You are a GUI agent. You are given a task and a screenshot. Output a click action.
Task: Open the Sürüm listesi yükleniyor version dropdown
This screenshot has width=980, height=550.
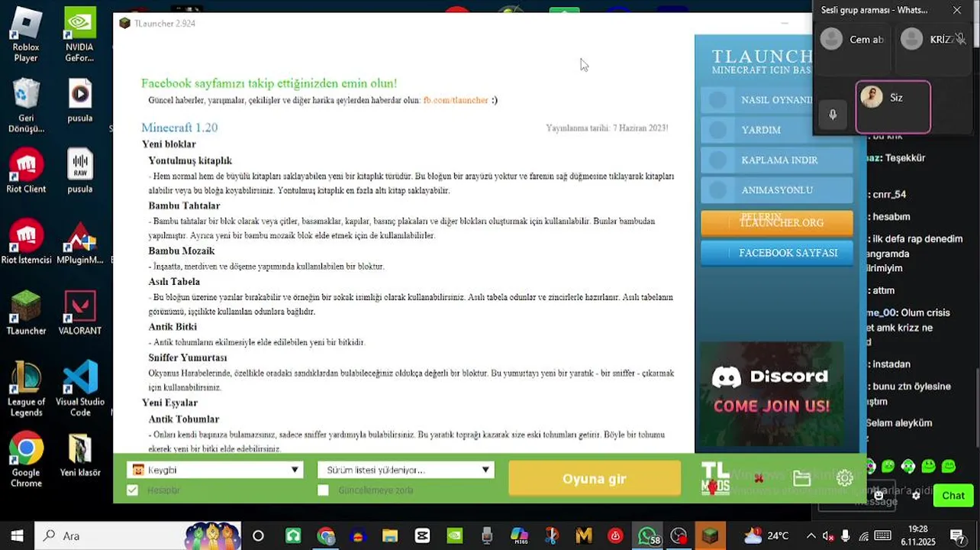[x=406, y=470]
